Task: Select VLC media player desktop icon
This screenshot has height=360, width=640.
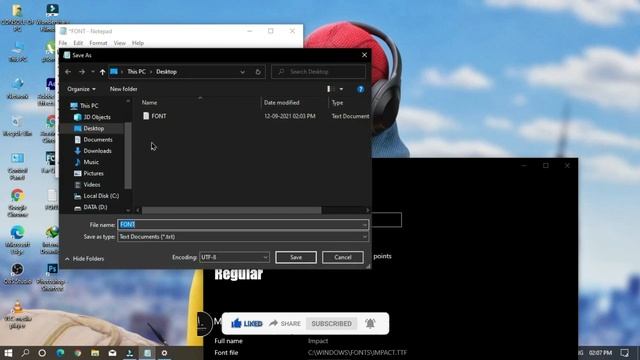Action: click(18, 314)
